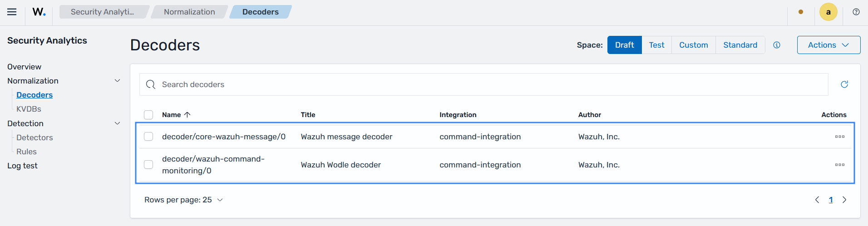This screenshot has height=226, width=868.
Task: Click Normalization breadcrumb
Action: click(189, 12)
